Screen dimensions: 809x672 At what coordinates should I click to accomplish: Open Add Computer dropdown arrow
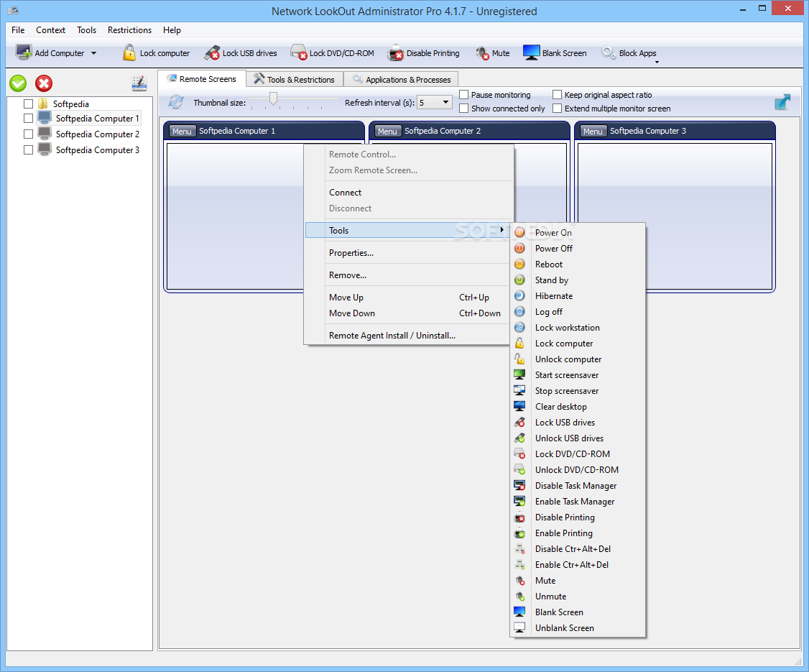(93, 53)
